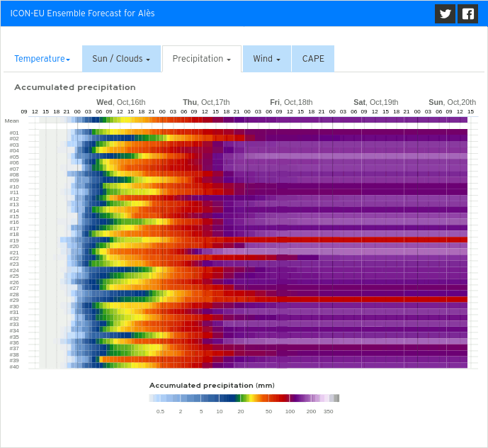Click ensemble member #01 label
The height and width of the screenshot is (448, 488).
(x=14, y=133)
